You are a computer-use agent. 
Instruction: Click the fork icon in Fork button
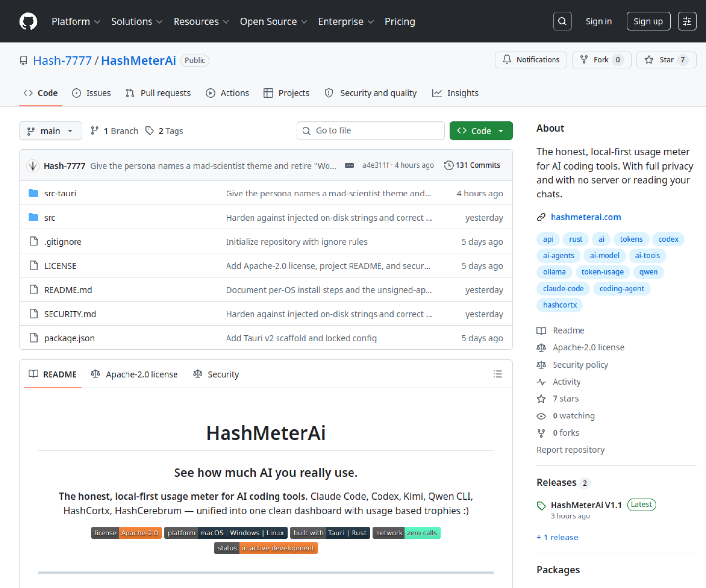tap(584, 60)
